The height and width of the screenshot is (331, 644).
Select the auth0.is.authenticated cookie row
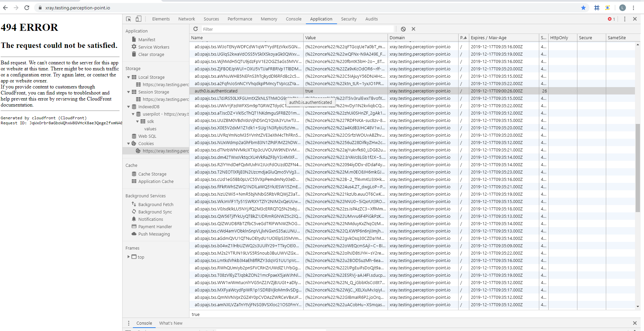pyautogui.click(x=412, y=91)
